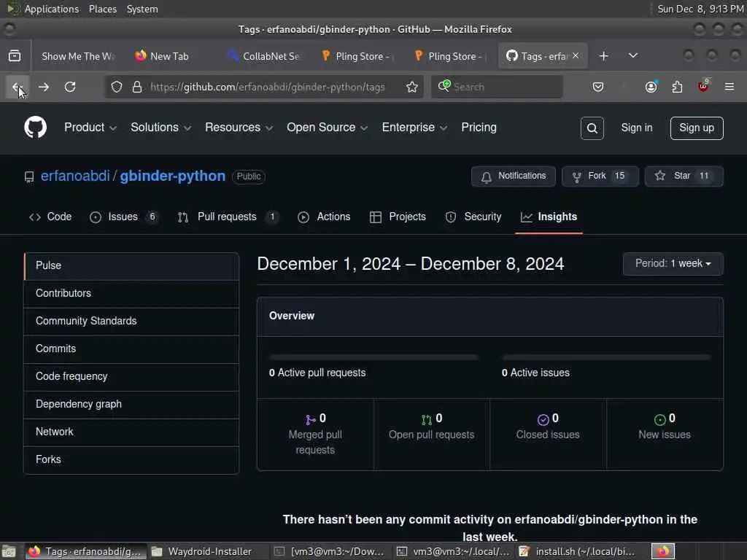Close the Tags GitHub tab

click(576, 55)
